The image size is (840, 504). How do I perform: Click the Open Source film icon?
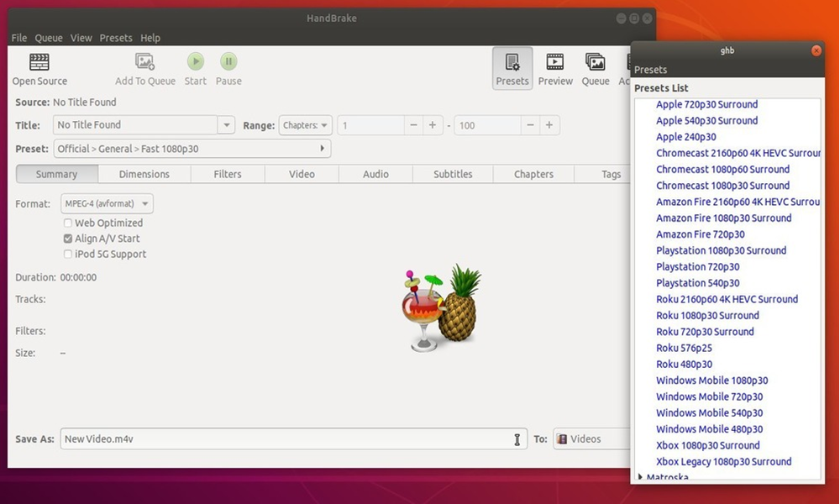pyautogui.click(x=39, y=62)
